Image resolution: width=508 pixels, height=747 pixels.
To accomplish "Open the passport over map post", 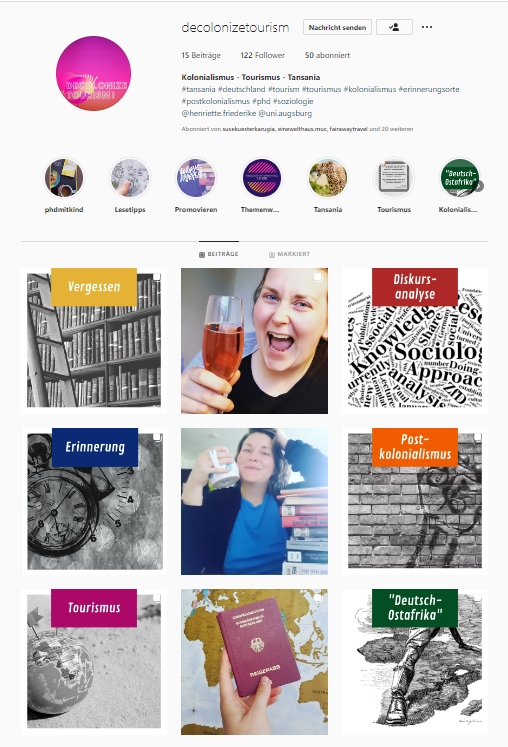I will (x=254, y=662).
